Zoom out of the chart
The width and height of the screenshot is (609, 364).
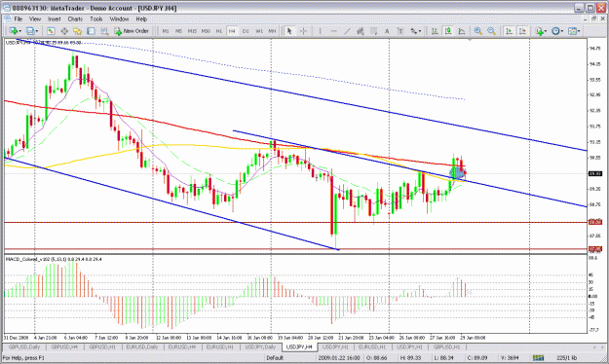click(x=491, y=30)
